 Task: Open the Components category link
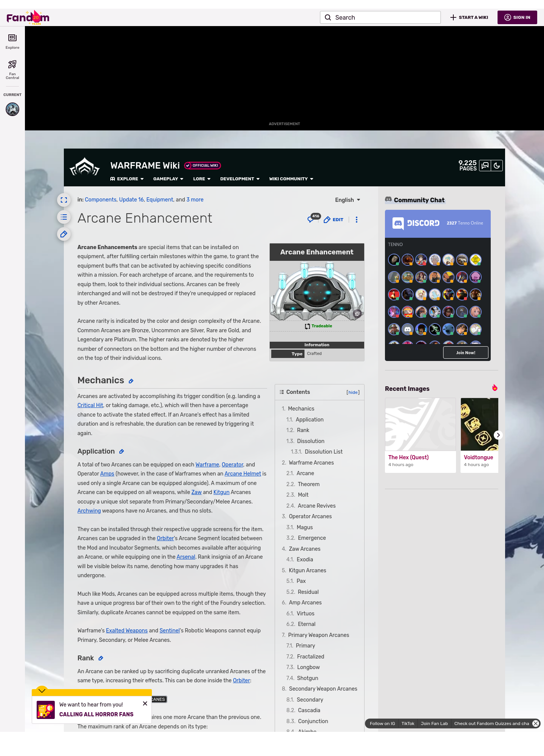100,200
